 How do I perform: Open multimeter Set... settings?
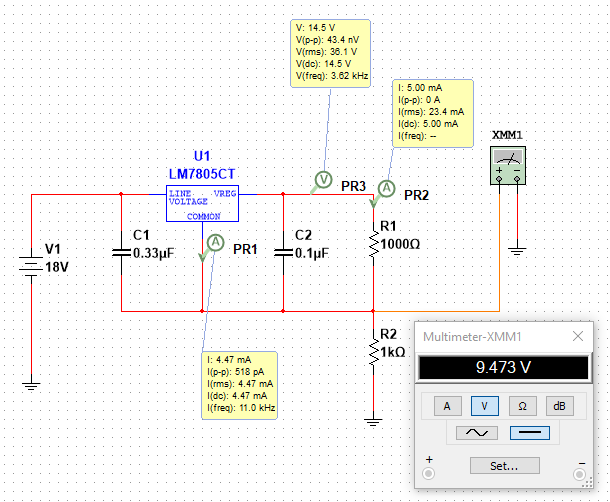504,465
